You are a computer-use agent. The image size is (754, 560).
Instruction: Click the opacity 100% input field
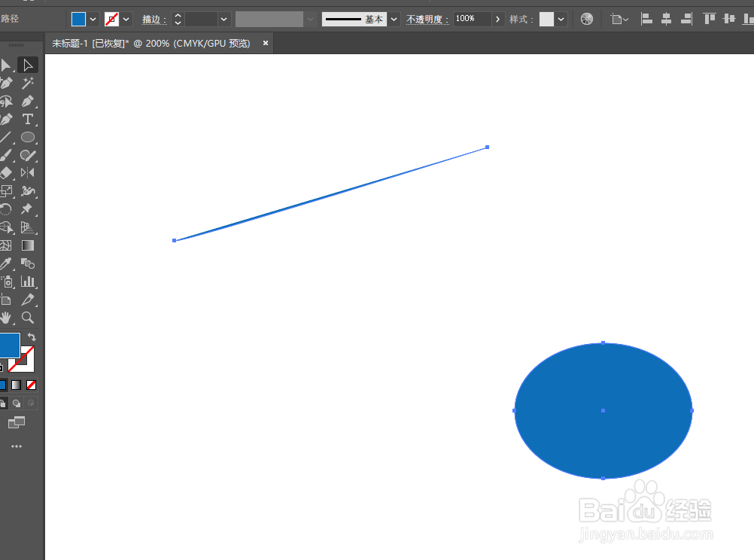[x=473, y=19]
